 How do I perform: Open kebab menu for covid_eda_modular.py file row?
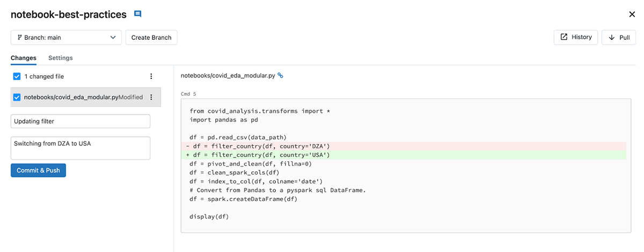151,97
